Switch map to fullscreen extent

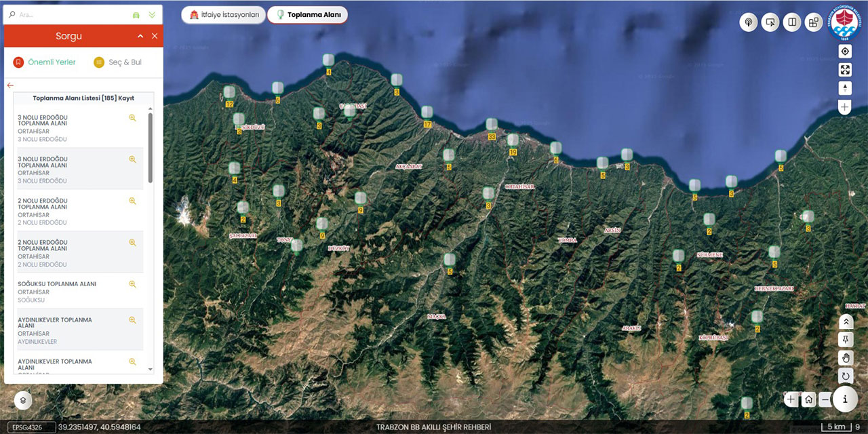(845, 70)
